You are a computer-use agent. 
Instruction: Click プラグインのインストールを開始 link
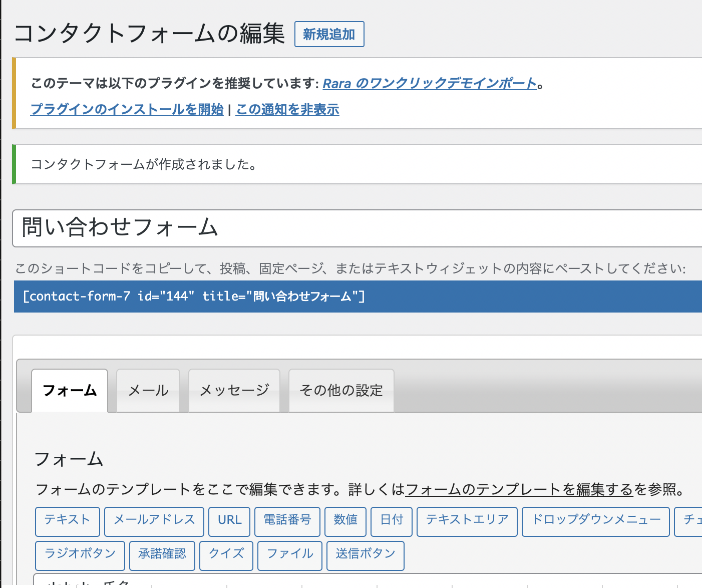point(127,109)
